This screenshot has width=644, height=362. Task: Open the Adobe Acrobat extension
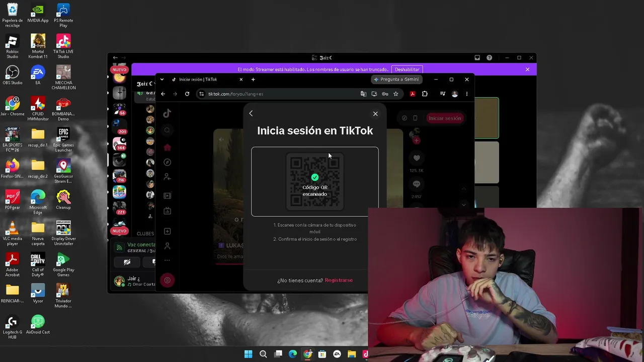(x=413, y=94)
